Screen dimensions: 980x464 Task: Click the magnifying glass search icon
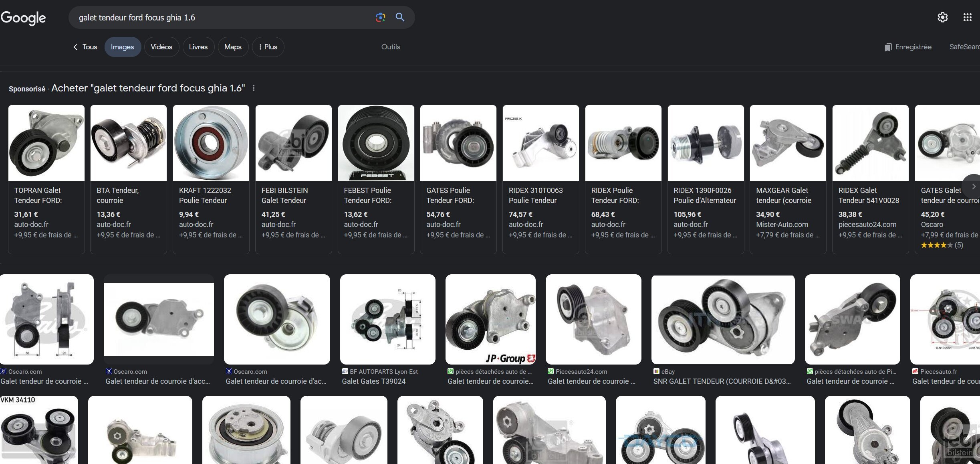400,17
